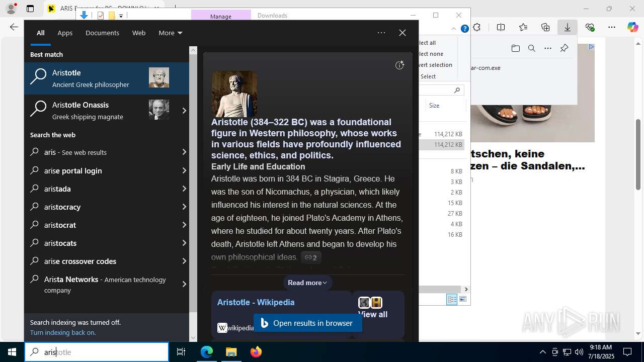
Task: Expand 'aris - See web results' arrow
Action: click(184, 152)
